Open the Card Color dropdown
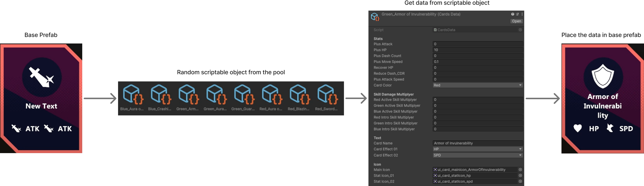This screenshot has width=644, height=186. [478, 85]
